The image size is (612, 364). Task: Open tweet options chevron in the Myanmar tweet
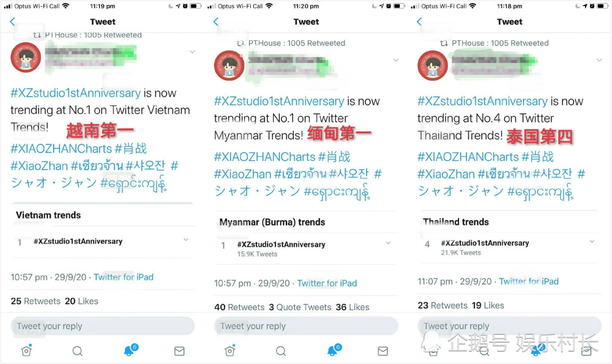tap(396, 60)
